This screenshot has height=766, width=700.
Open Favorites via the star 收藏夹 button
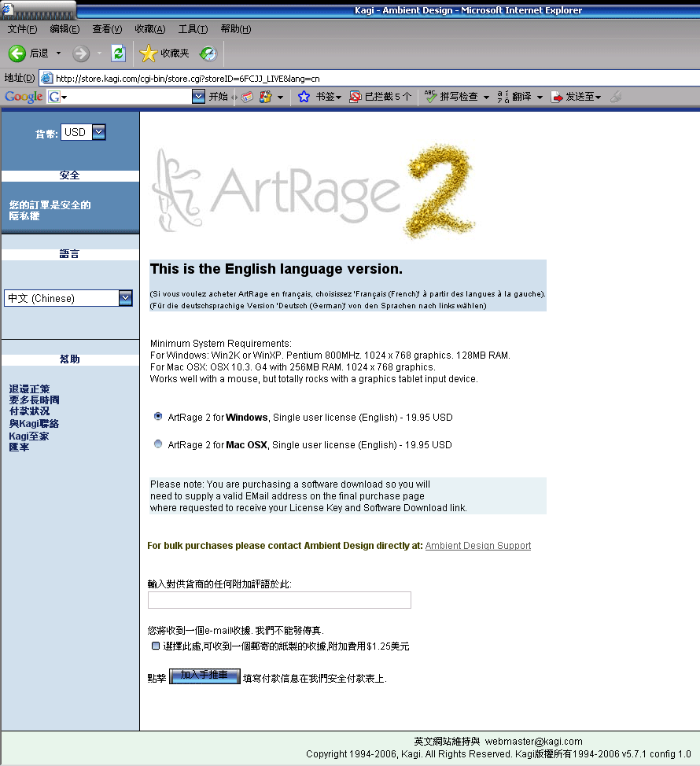(164, 53)
